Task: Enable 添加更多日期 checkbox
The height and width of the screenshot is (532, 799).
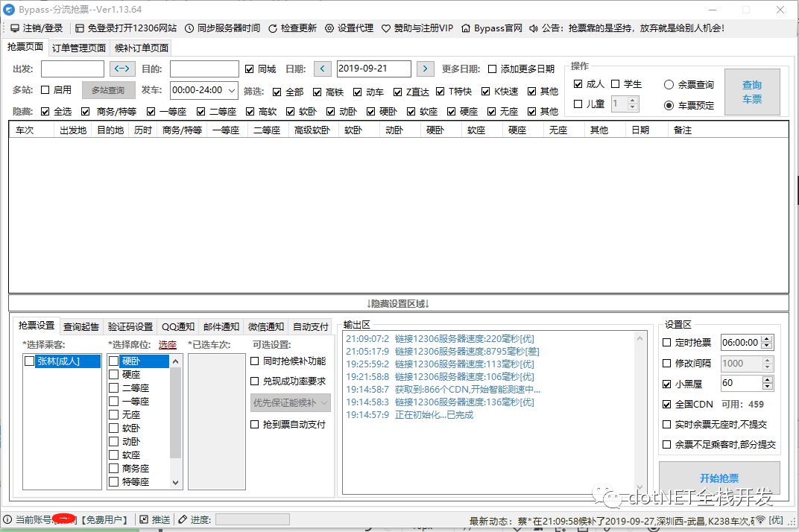Action: click(492, 69)
